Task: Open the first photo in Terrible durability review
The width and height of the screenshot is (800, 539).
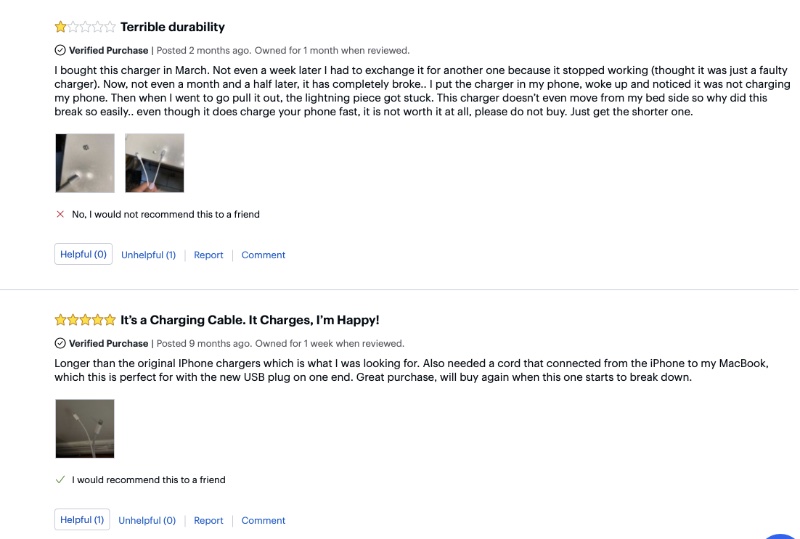Action: tap(85, 163)
